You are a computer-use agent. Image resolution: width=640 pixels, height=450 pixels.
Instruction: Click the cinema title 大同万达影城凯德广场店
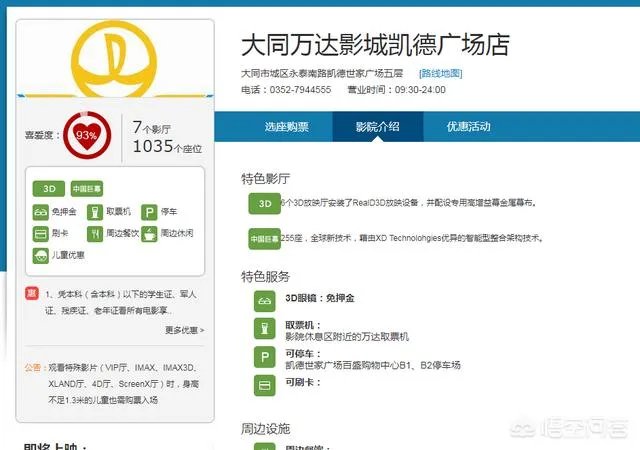pos(376,45)
